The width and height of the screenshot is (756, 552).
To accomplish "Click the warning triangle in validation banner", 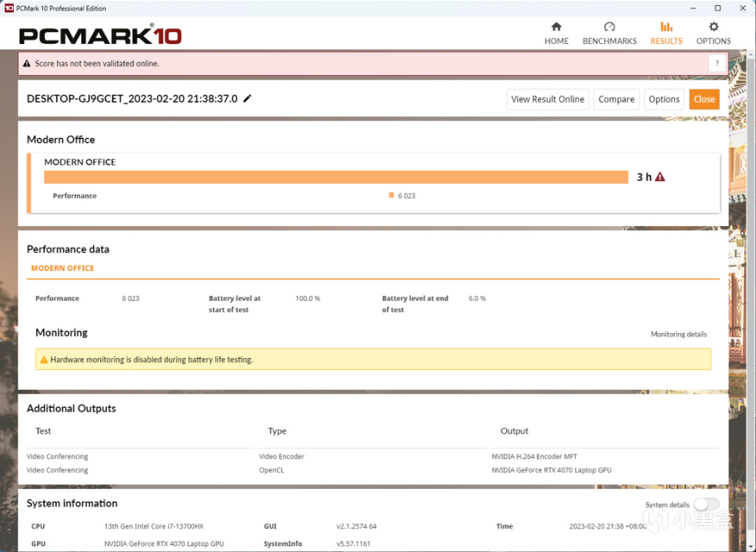I will (27, 64).
